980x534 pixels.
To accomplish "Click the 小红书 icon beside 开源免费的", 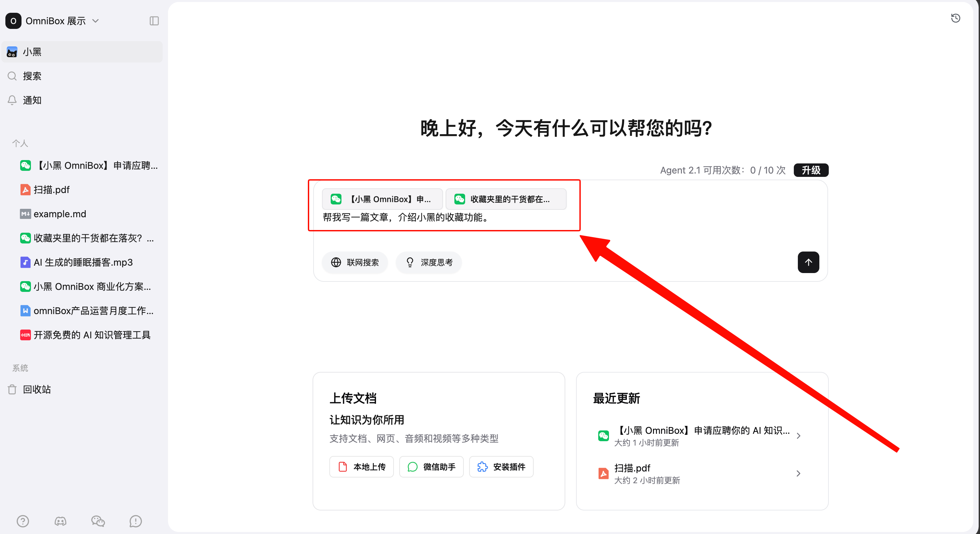I will [25, 335].
